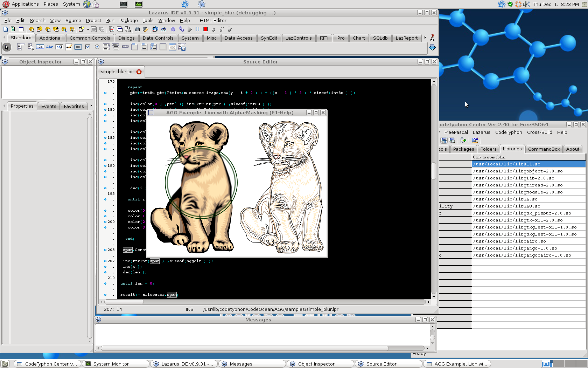Image resolution: width=588 pixels, height=368 pixels.
Task: Pick the TActionList component
Action: pyautogui.click(x=182, y=47)
